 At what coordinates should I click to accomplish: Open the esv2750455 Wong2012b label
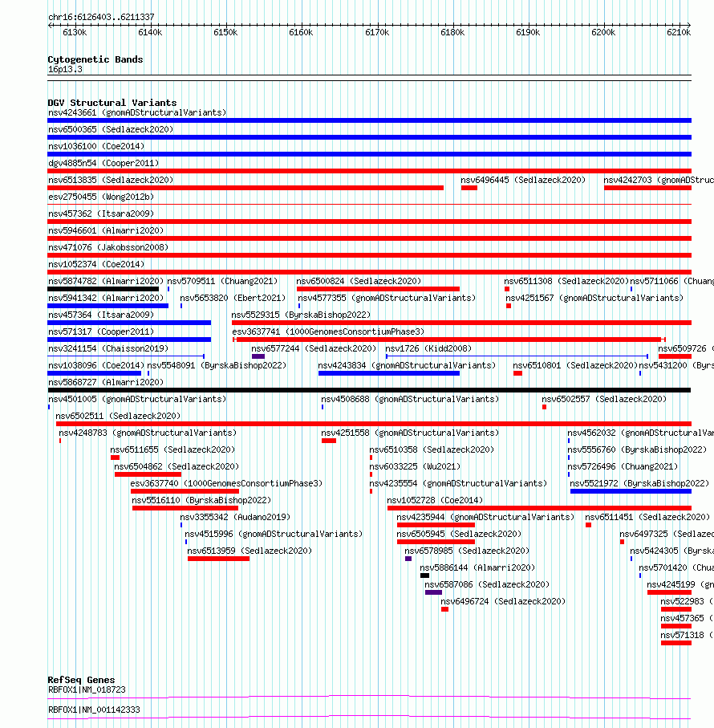coord(101,197)
